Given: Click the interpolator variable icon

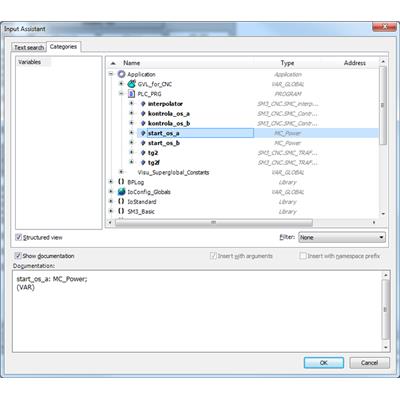Looking at the screenshot, I should tap(143, 104).
